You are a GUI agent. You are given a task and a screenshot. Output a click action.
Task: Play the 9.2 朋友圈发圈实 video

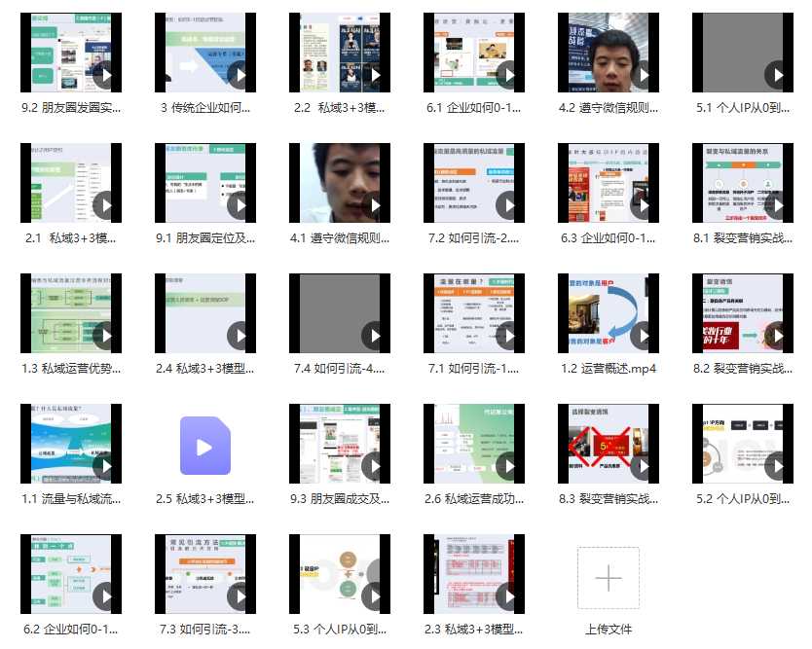104,75
